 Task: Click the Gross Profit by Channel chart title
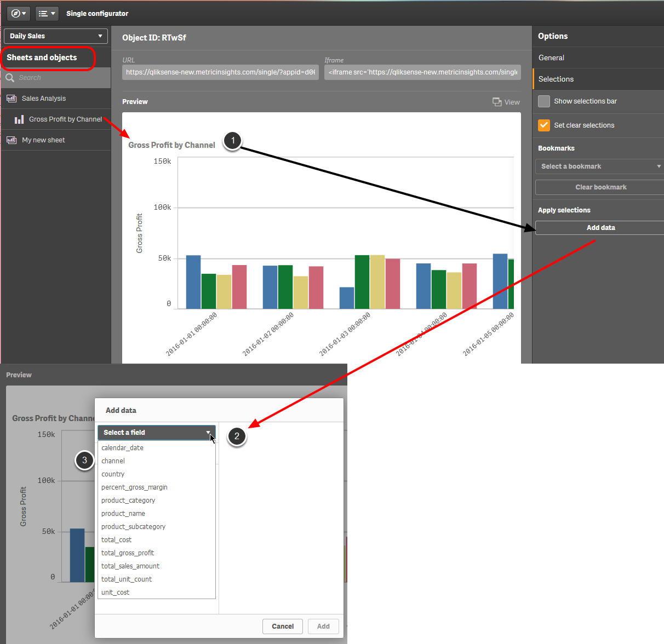[171, 145]
